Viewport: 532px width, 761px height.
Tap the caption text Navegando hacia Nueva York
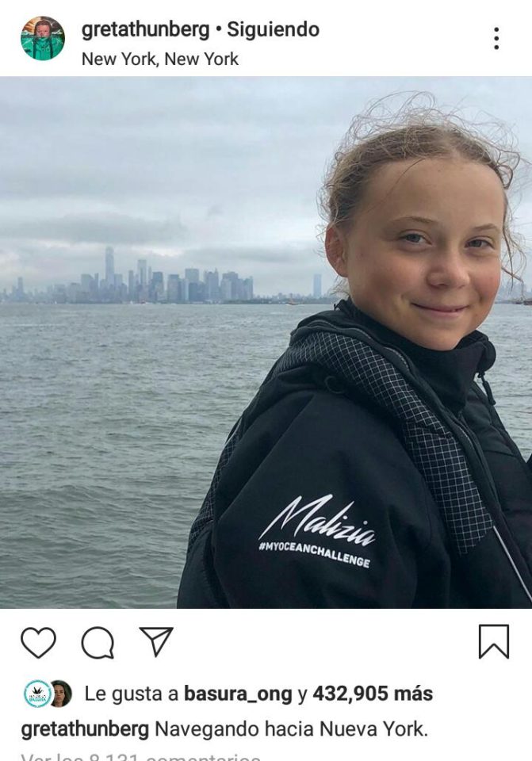[291, 729]
